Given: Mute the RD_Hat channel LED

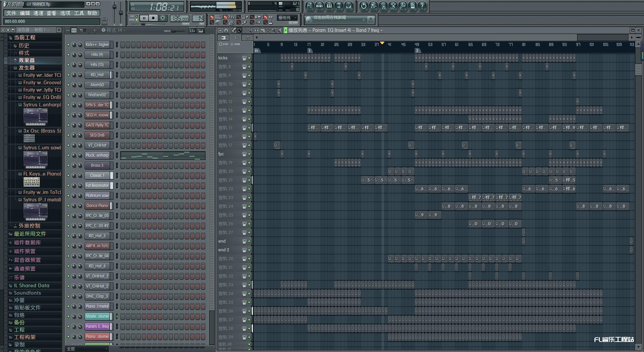Looking at the screenshot, I should click(x=68, y=75).
